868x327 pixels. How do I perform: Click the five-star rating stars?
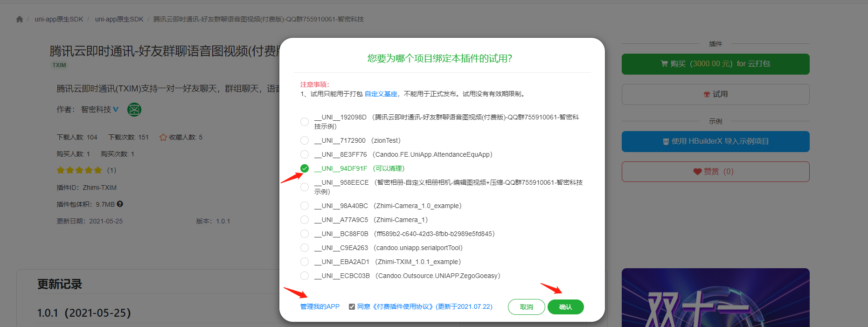79,170
